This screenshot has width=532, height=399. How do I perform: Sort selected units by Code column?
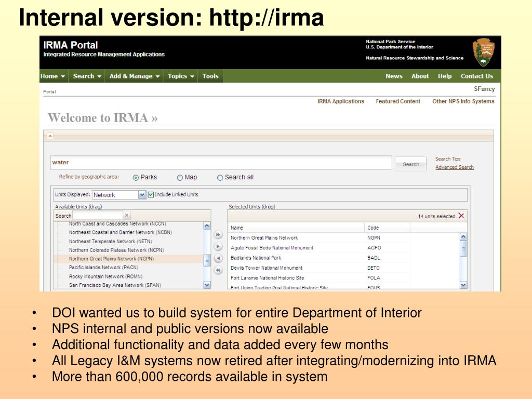point(388,228)
